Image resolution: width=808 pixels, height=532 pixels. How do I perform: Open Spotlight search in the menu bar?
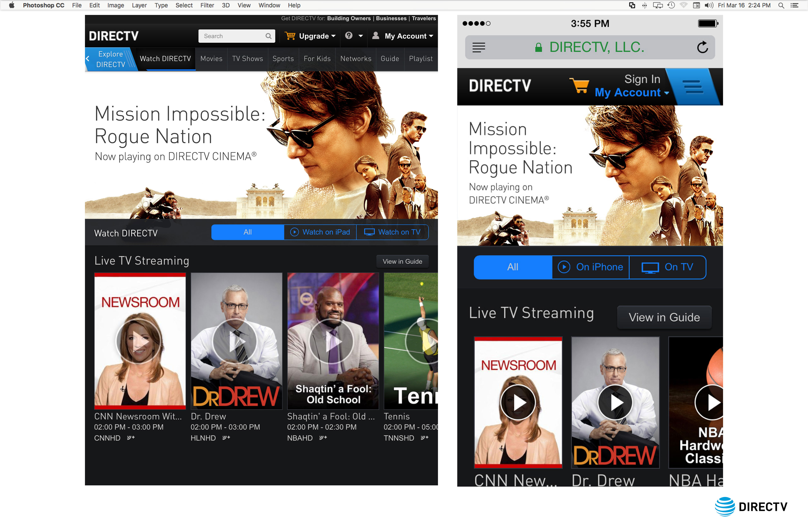click(x=781, y=5)
